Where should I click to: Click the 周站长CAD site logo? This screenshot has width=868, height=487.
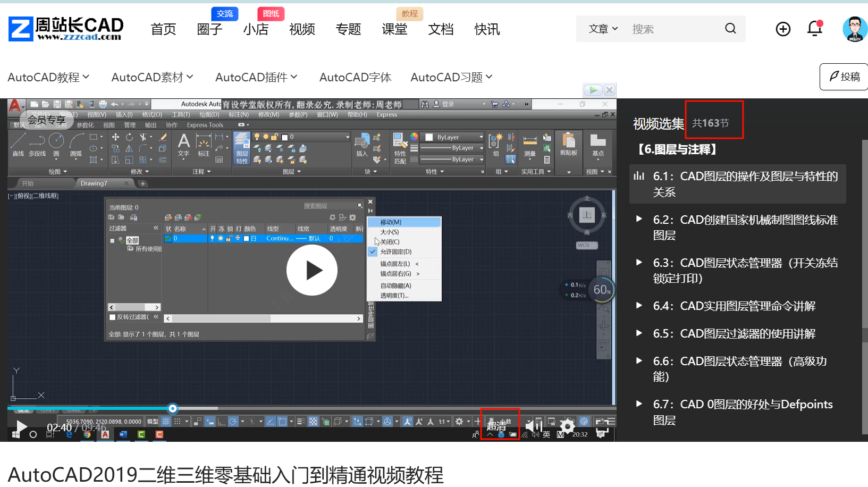point(66,29)
